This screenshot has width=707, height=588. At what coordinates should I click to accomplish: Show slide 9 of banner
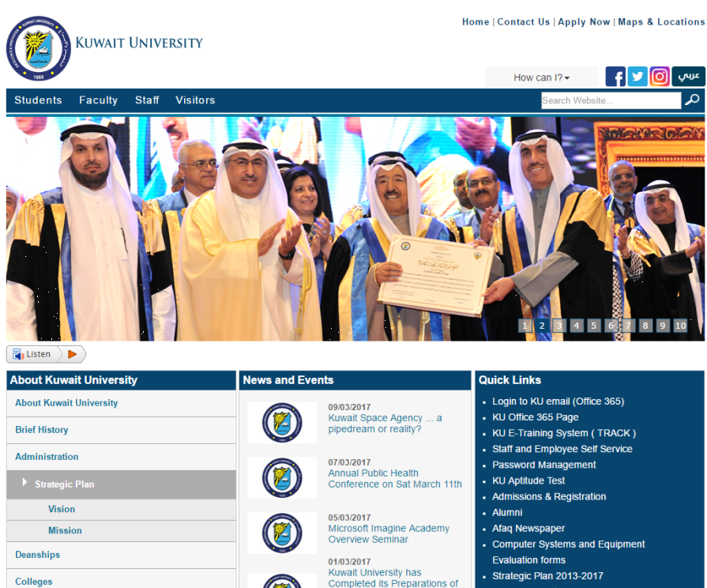(663, 326)
